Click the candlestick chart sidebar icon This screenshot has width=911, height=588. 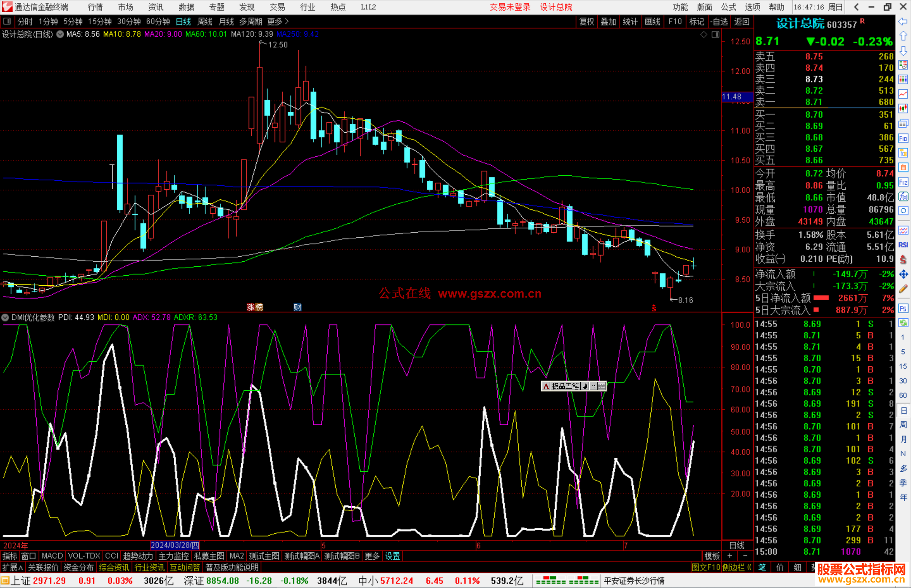[903, 108]
